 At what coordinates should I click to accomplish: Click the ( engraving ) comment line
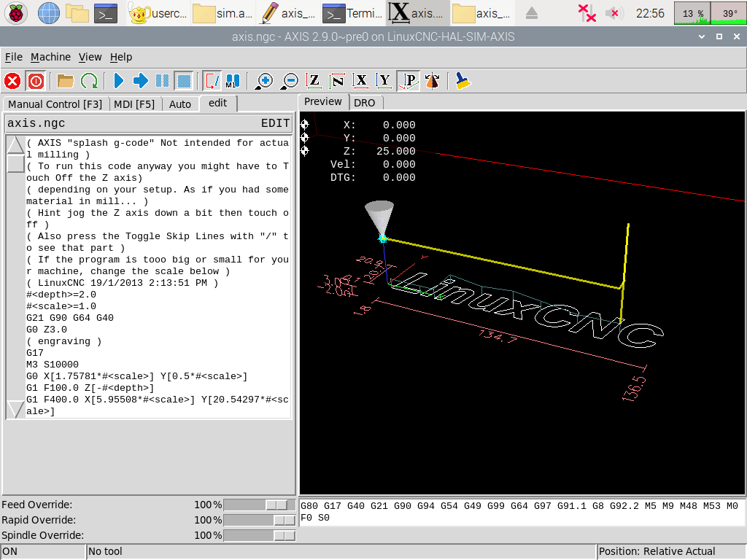64,341
